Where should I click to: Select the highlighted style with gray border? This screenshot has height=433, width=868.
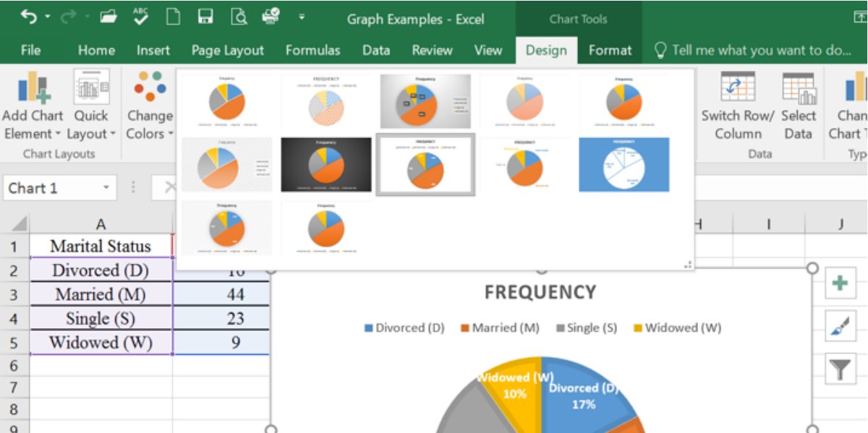(425, 165)
